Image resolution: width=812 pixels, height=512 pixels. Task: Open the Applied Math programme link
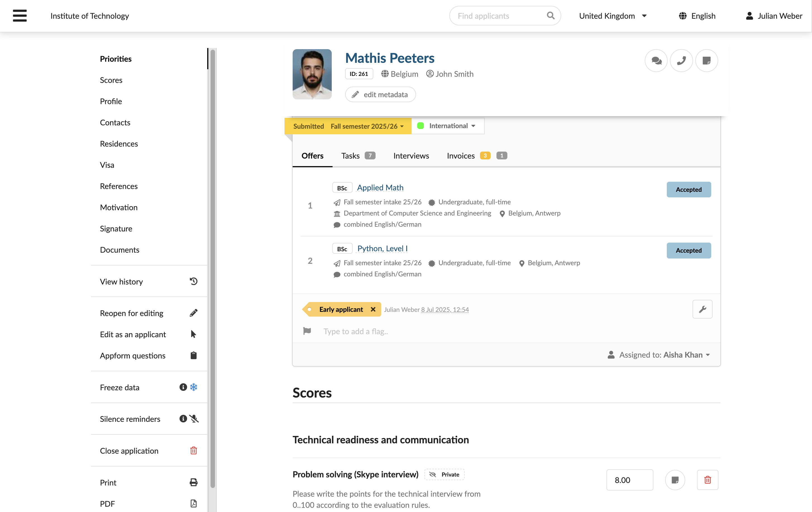point(380,188)
